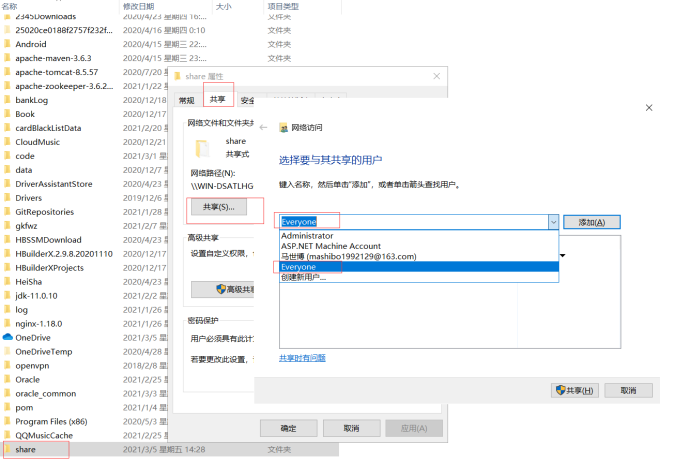This screenshot has width=692, height=459.
Task: Select the DriverAssistantStore folder name
Action: (54, 184)
